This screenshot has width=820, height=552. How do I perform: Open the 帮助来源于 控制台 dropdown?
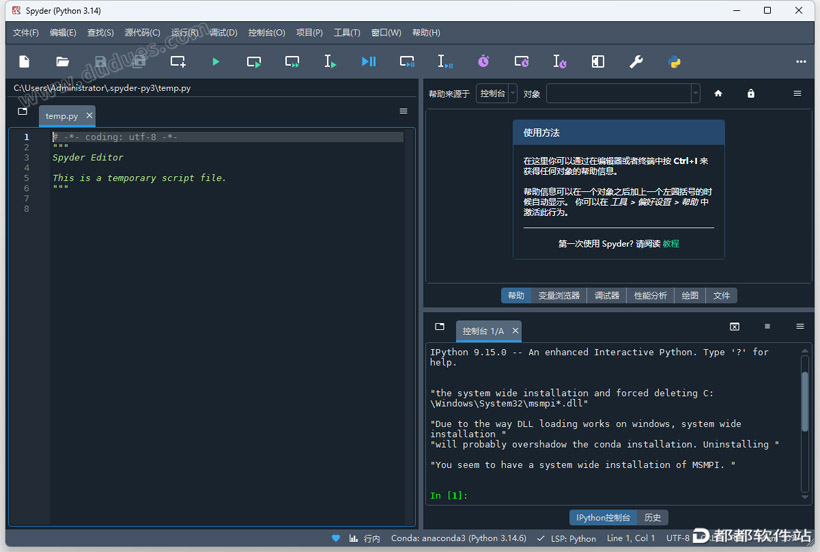click(496, 94)
